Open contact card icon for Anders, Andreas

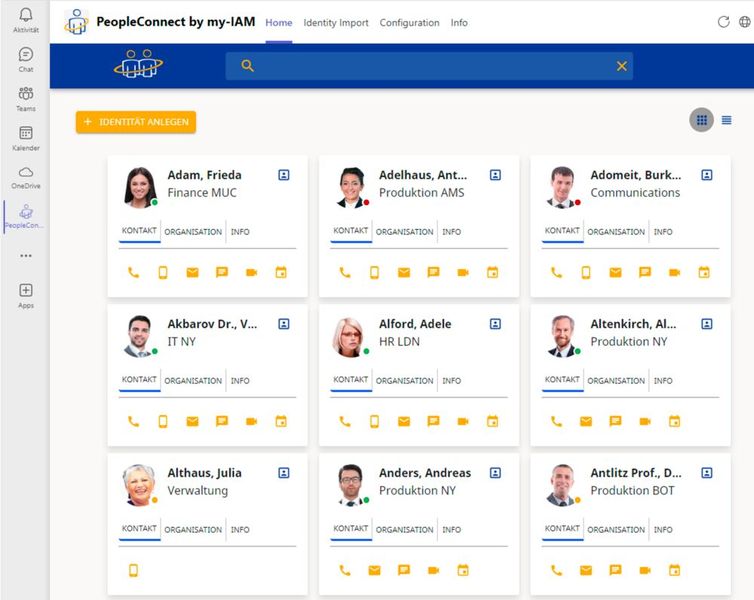point(495,473)
